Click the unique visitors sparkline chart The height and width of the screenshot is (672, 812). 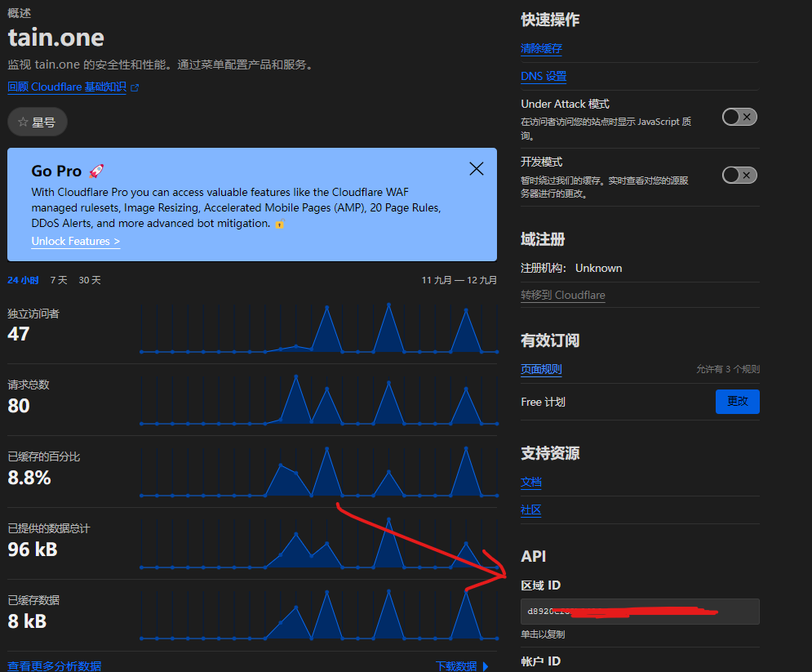pyautogui.click(x=319, y=328)
